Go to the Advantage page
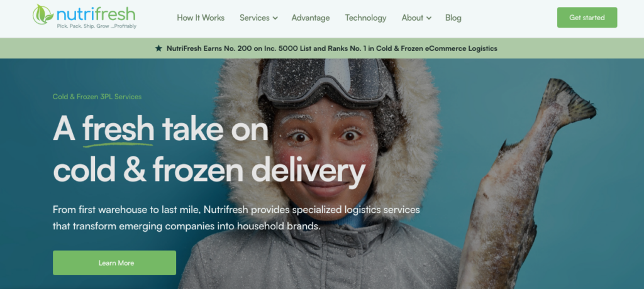Viewport: 644px width, 289px height. 311,18
